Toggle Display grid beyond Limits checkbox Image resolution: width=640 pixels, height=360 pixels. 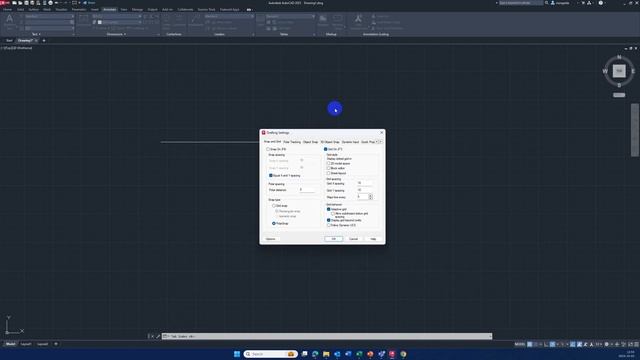pos(329,220)
